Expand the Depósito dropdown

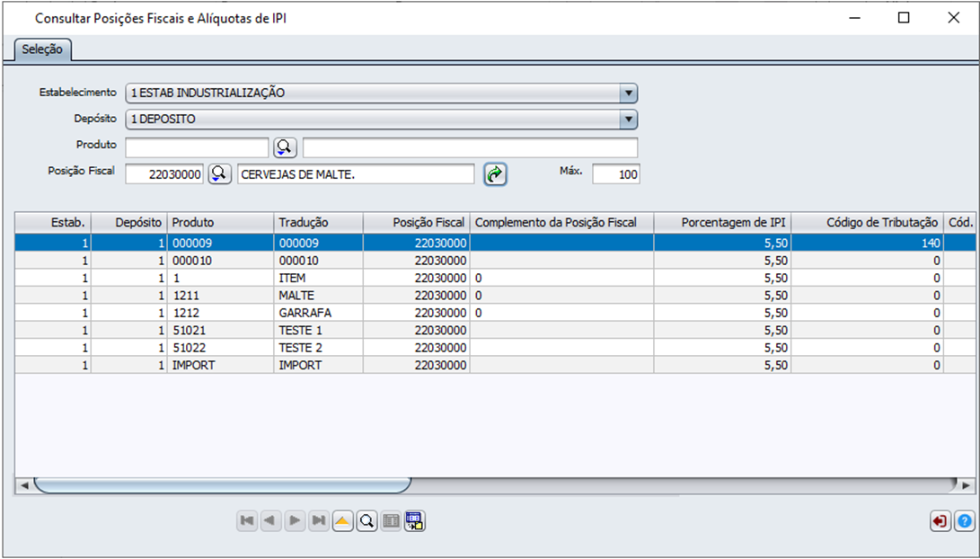click(628, 119)
